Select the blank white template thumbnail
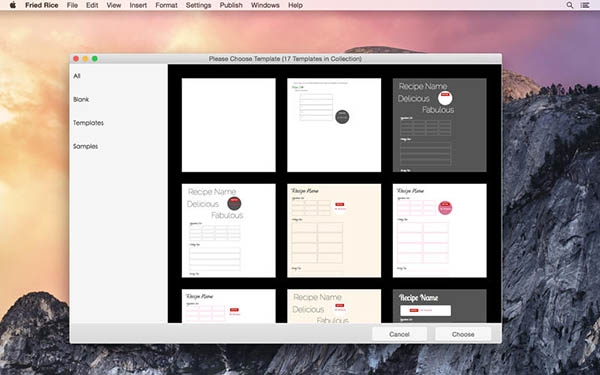Viewport: 600px width, 375px height. tap(228, 125)
